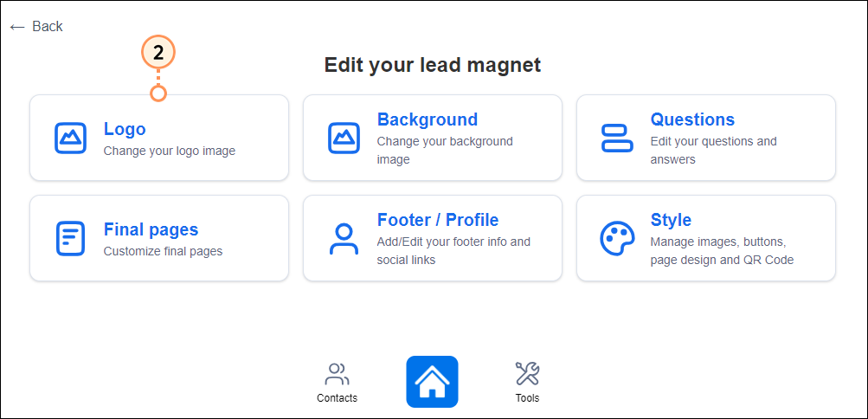Go to the Home house icon

click(x=432, y=382)
